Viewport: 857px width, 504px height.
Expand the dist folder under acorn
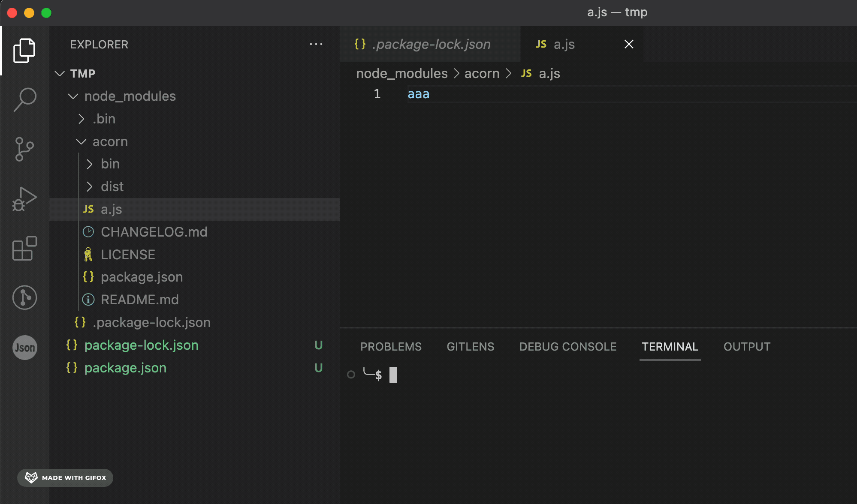[112, 186]
